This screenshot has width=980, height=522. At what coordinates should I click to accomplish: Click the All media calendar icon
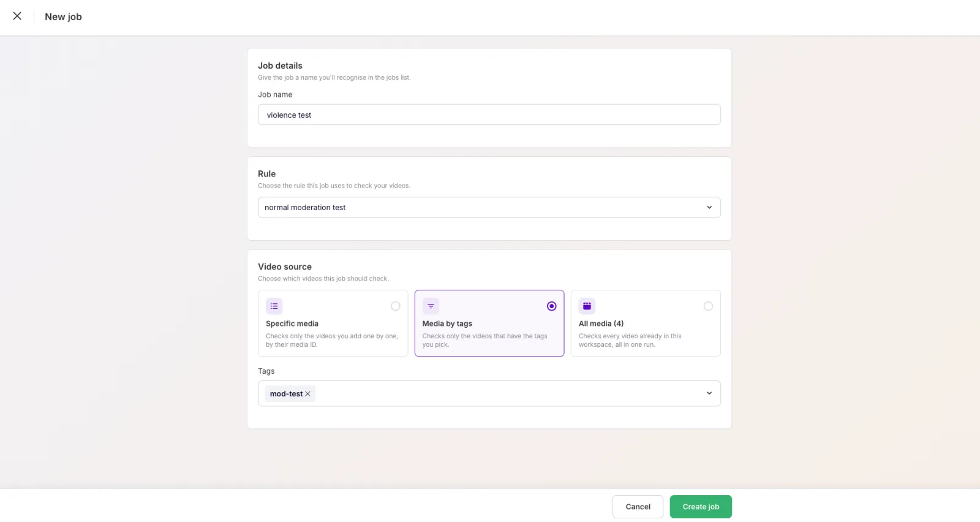587,306
